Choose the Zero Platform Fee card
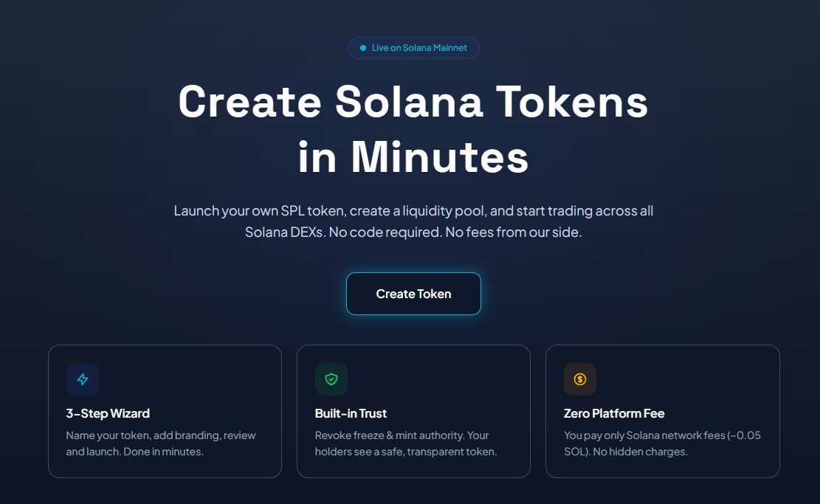Image resolution: width=820 pixels, height=504 pixels. (662, 410)
